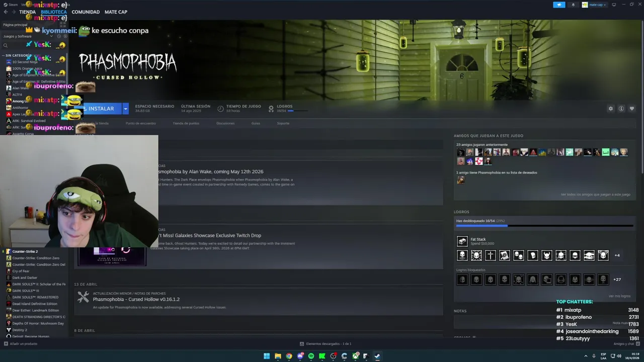Open the notifications bell
Screen dimensions: 644x362
573,5
